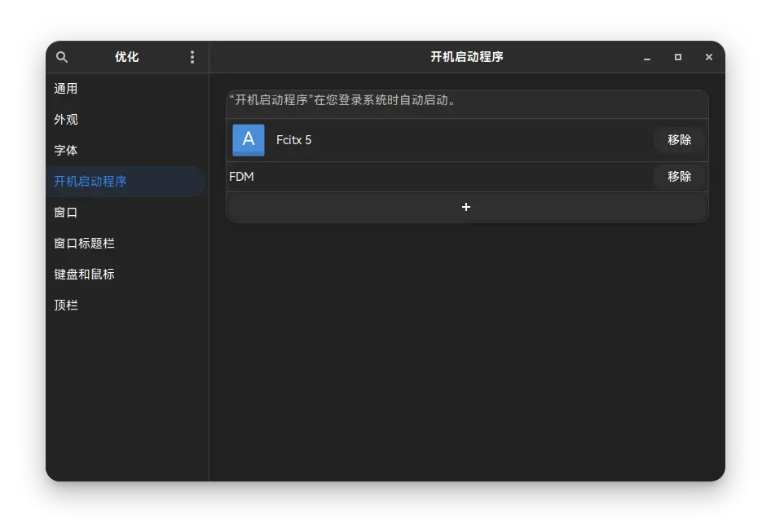Remove Fcitx 5 from startup programs
This screenshot has width=771, height=532.
(x=679, y=140)
